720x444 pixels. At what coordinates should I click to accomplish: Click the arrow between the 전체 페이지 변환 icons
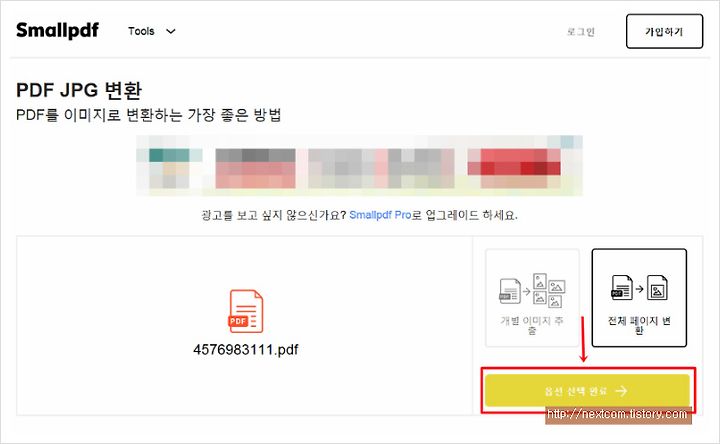(639, 289)
